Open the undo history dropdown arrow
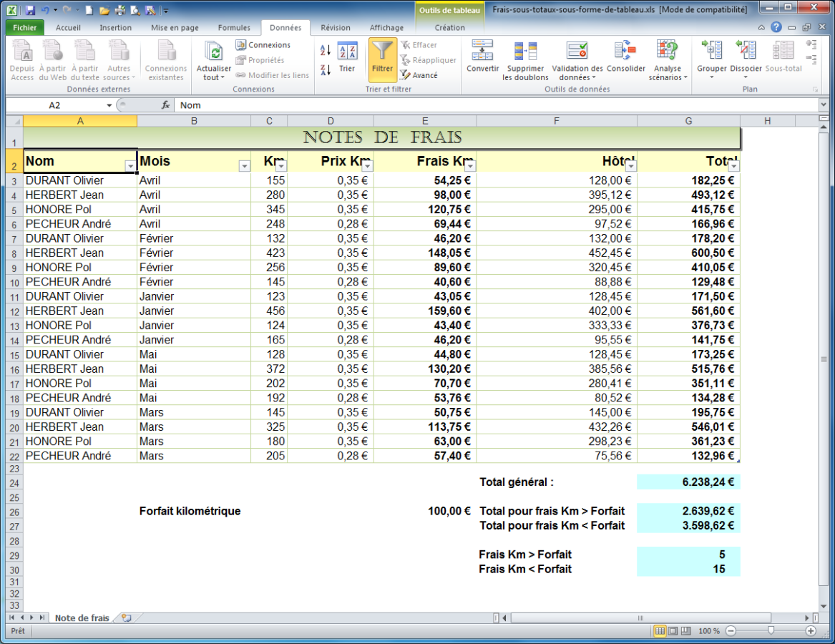Image resolution: width=835 pixels, height=644 pixels. click(55, 10)
